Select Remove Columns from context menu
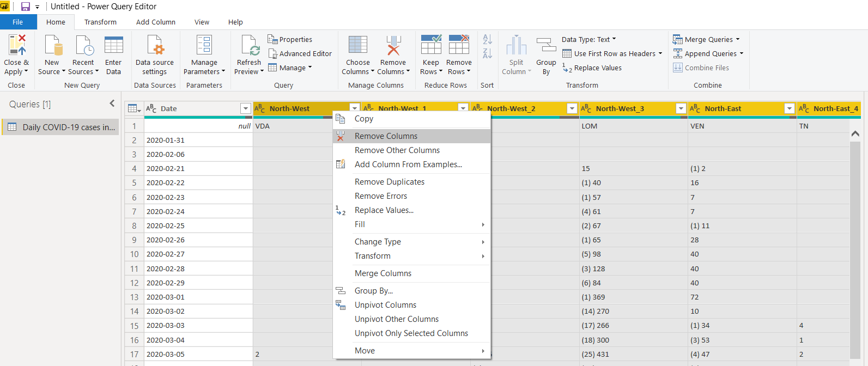Viewport: 868px width, 366px height. click(386, 136)
